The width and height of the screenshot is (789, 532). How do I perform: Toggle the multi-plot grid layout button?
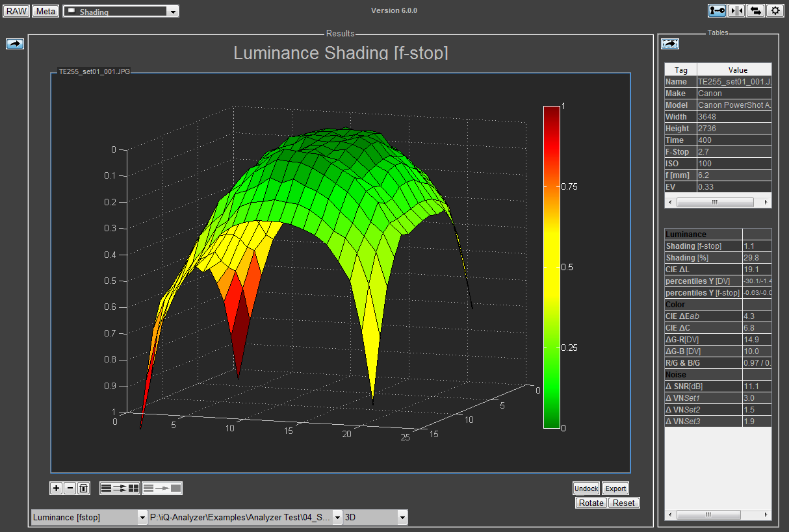pyautogui.click(x=120, y=488)
